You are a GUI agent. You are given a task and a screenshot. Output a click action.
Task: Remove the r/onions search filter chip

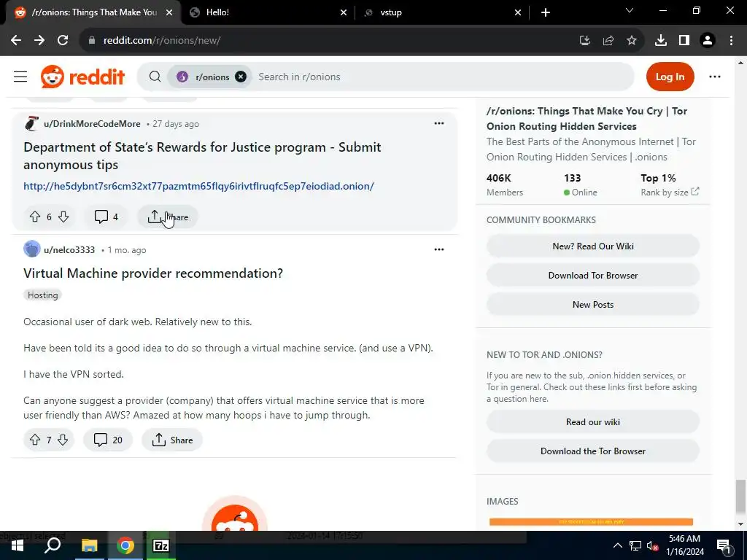click(241, 77)
